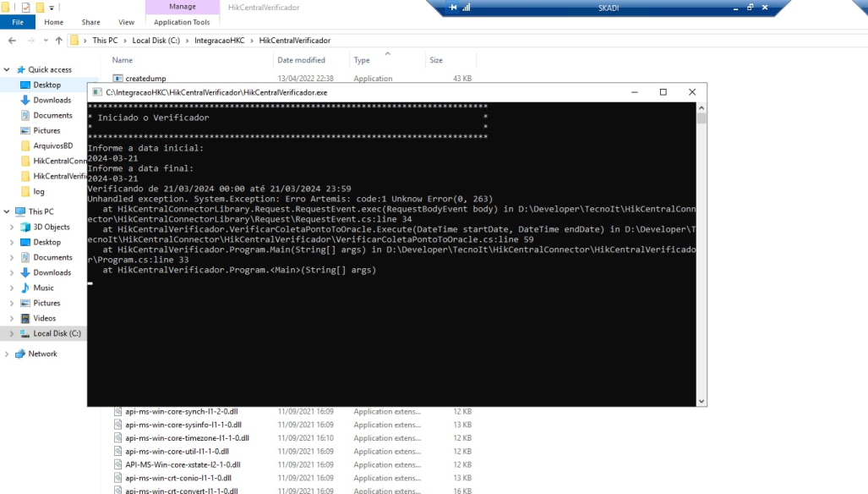The height and width of the screenshot is (494, 868).
Task: Open the Music folder under This PC
Action: [43, 288]
